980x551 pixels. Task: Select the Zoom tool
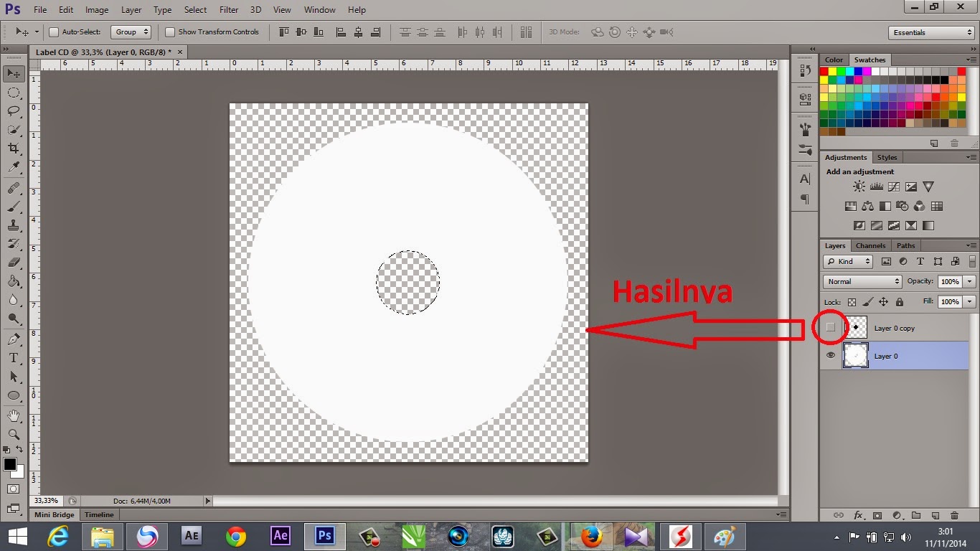tap(14, 435)
